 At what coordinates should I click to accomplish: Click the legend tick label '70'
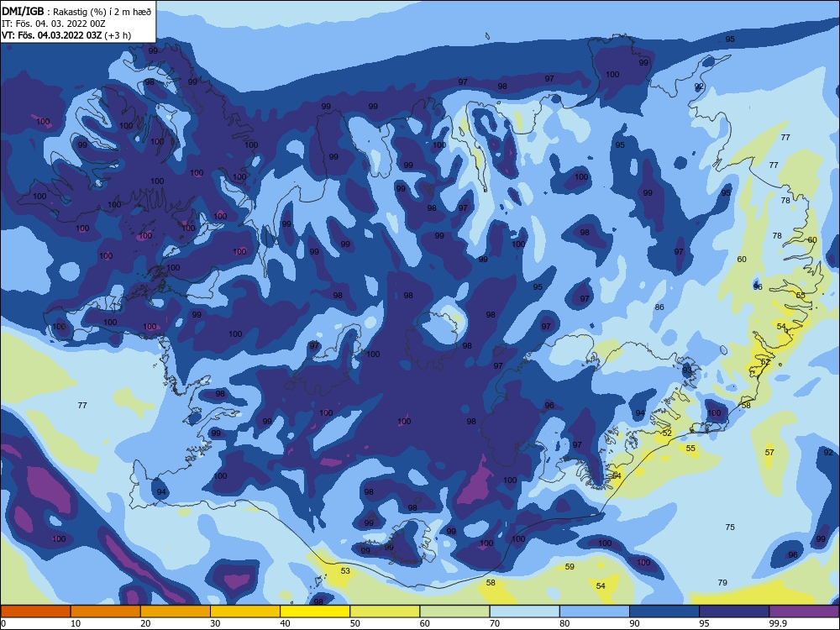click(x=495, y=623)
